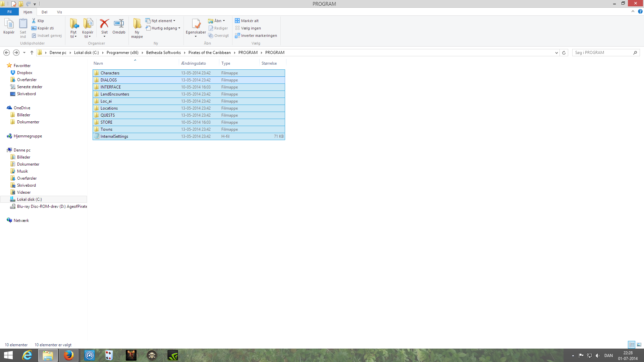Image resolution: width=644 pixels, height=362 pixels.
Task: Open the Åbn dropdown arrow
Action: (x=224, y=21)
